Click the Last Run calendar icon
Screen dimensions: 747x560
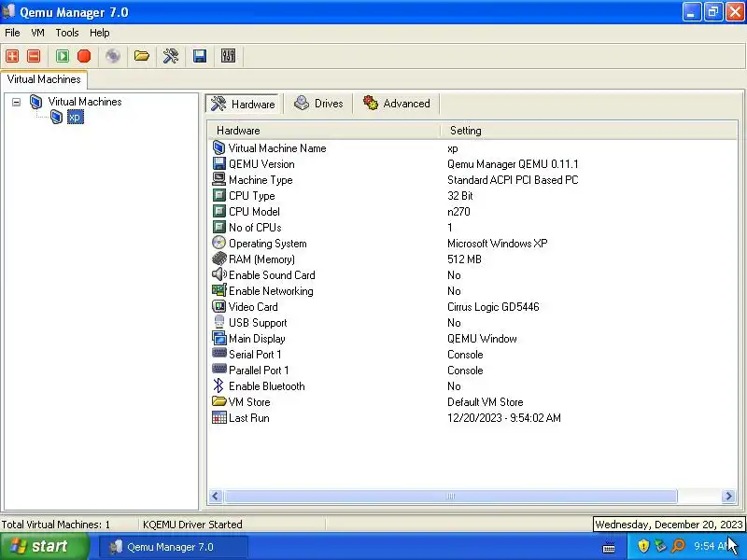[219, 417]
